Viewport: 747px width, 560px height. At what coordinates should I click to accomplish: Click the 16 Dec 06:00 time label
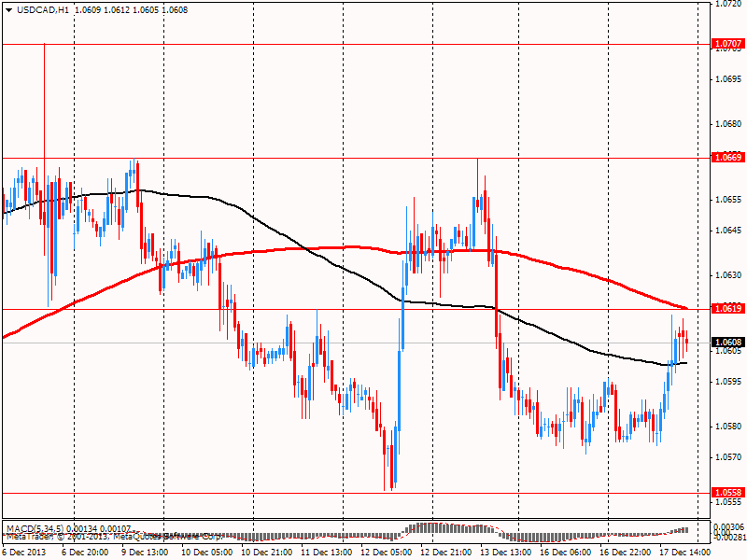click(x=566, y=552)
